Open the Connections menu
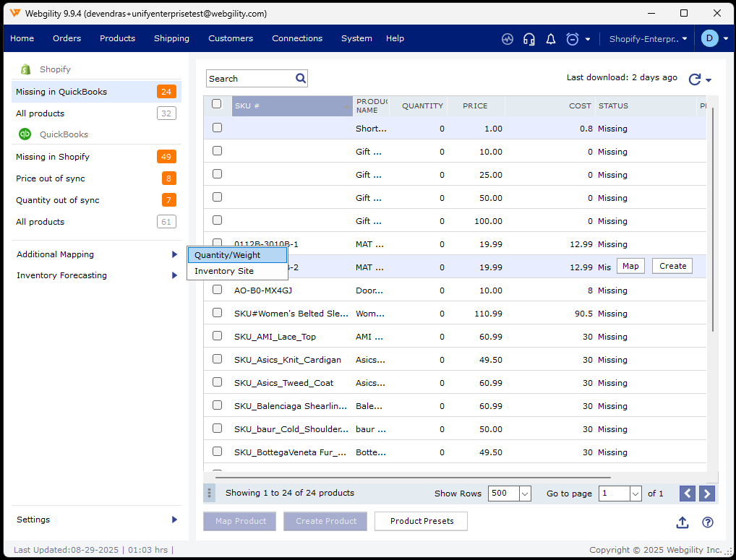The height and width of the screenshot is (560, 736). click(x=297, y=38)
